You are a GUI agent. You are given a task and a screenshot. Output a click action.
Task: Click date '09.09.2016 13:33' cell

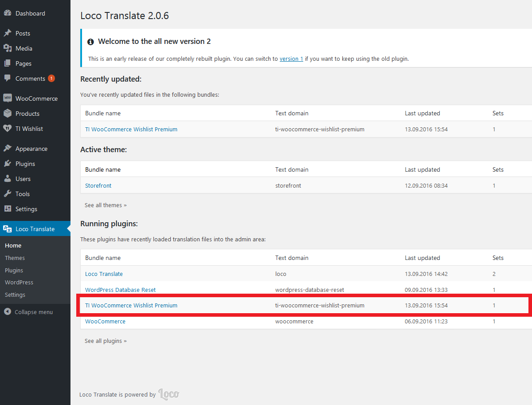pos(426,290)
